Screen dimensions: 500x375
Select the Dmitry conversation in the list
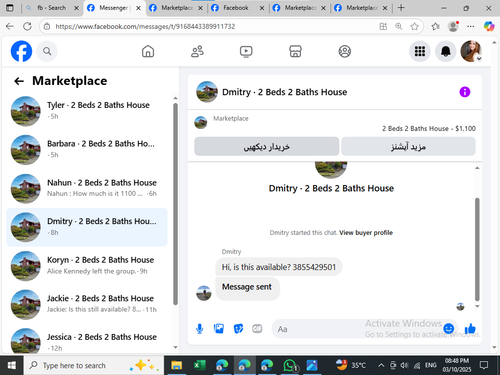click(x=87, y=227)
